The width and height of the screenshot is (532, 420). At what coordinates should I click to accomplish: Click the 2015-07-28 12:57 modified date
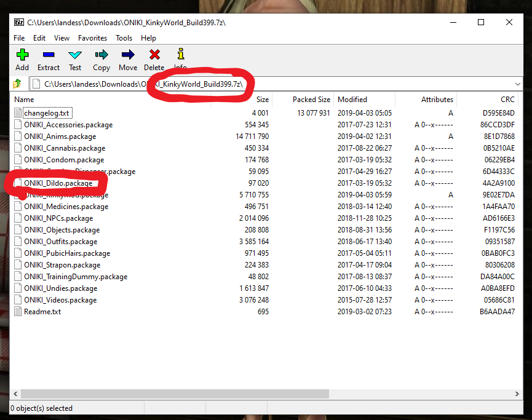[364, 300]
